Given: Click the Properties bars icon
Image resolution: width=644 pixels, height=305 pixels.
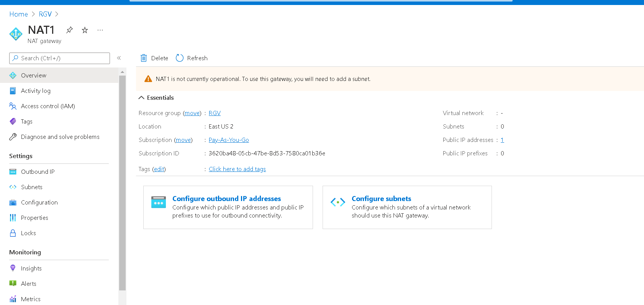Looking at the screenshot, I should [13, 218].
